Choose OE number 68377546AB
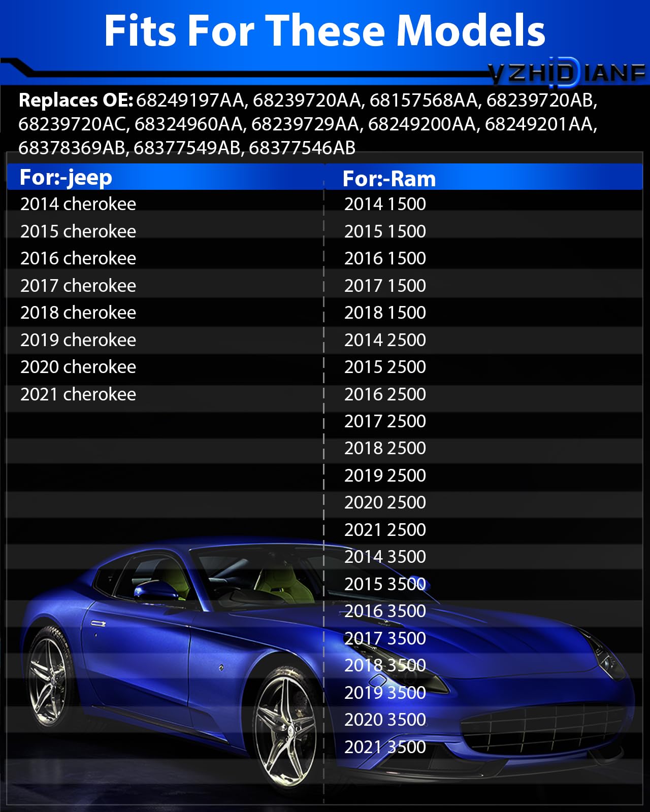This screenshot has height=812, width=650. pos(302,148)
